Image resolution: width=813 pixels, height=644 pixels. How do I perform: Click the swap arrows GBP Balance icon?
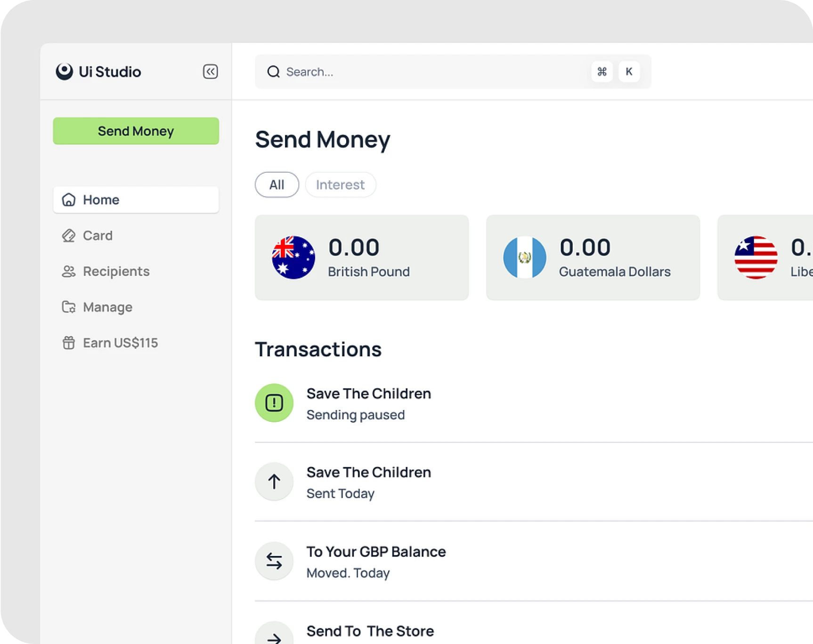pos(274,561)
